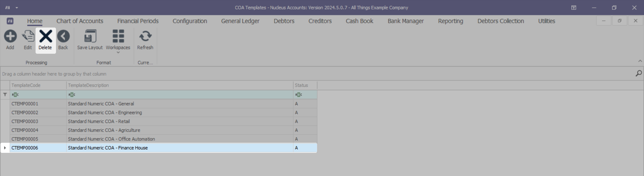This screenshot has height=176, width=644.
Task: Close the inner COA Templates document window
Action: coord(635,21)
